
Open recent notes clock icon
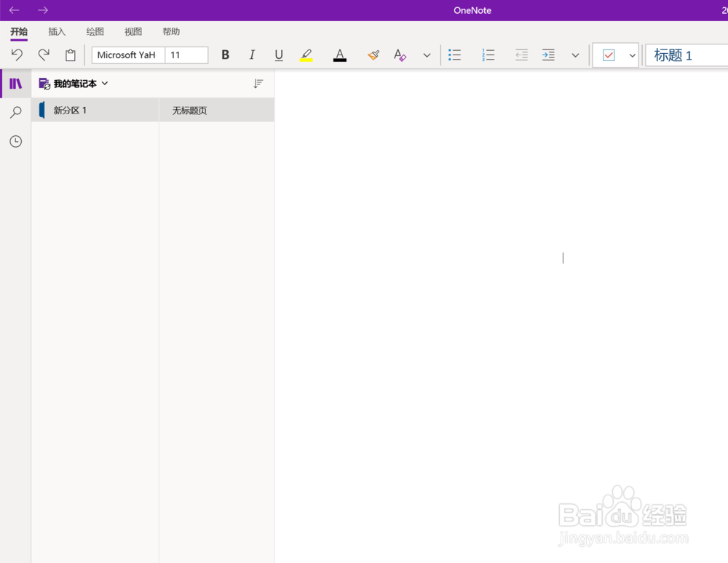[16, 141]
